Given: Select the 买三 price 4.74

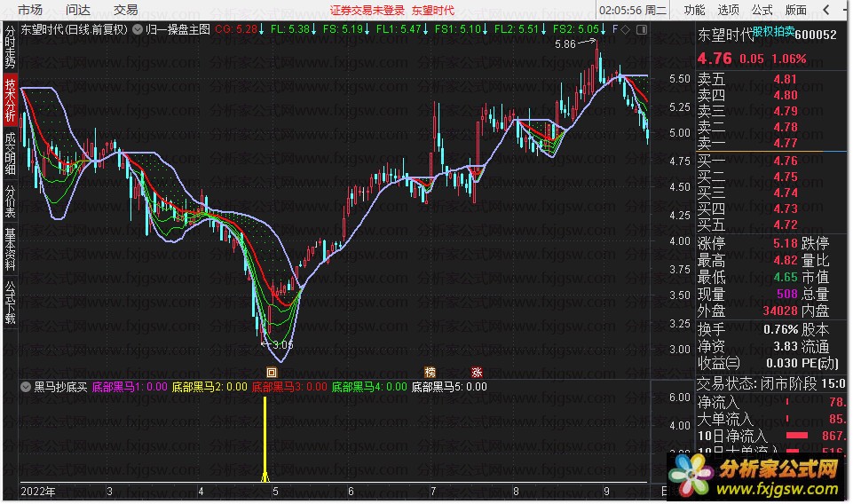Looking at the screenshot, I should [x=785, y=193].
